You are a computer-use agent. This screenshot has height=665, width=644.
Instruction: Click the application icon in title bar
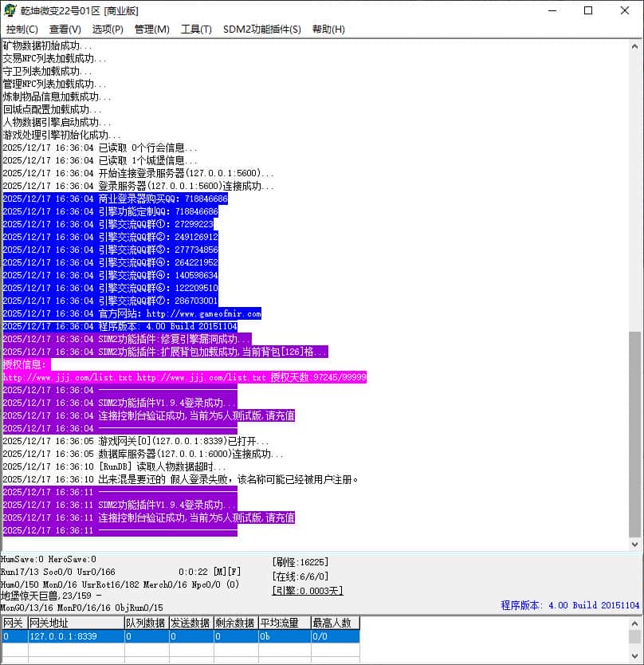point(10,10)
